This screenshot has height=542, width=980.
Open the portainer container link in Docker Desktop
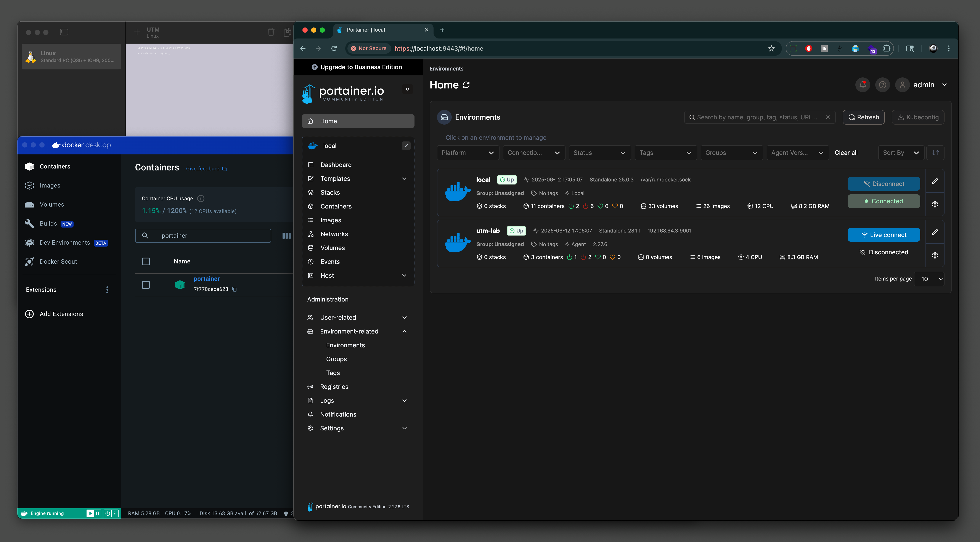point(207,279)
